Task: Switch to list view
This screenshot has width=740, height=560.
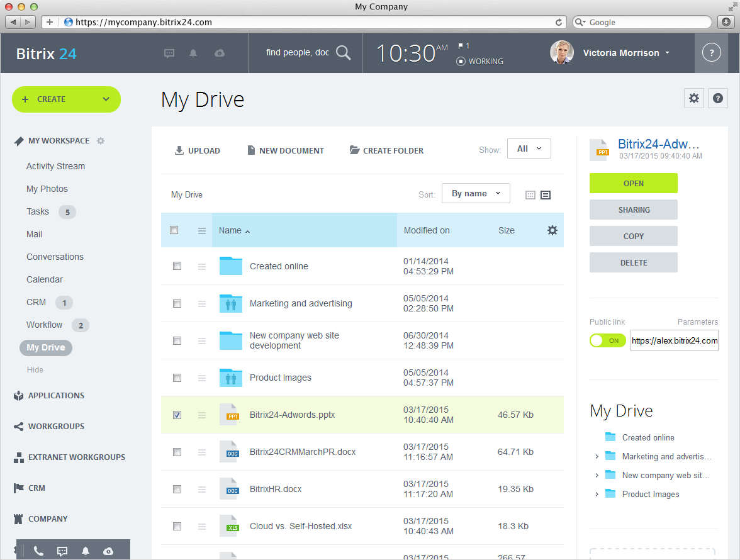Action: (x=546, y=195)
